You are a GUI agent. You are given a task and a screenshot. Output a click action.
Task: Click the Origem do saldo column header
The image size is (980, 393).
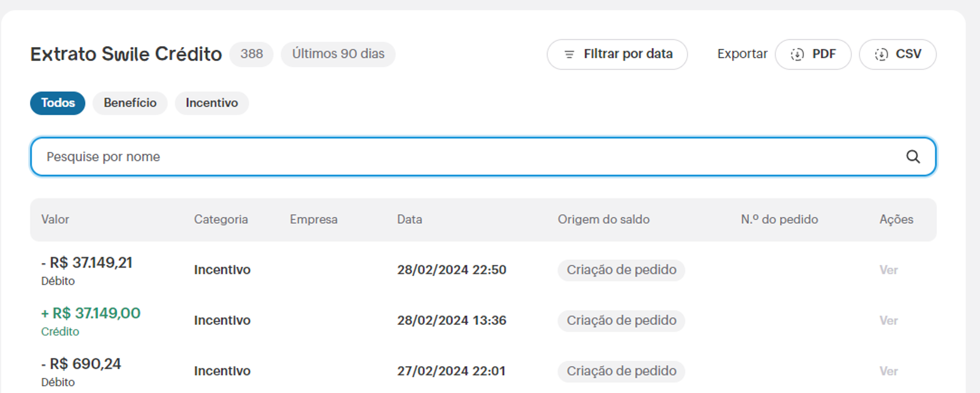tap(604, 219)
